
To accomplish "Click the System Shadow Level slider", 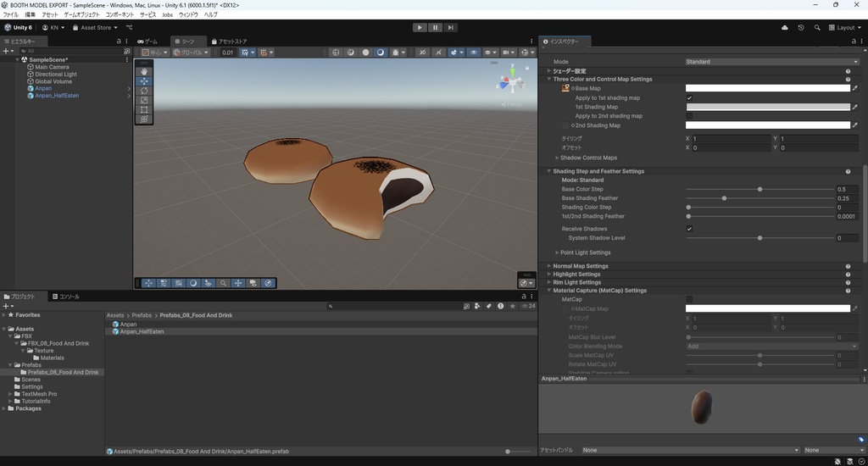I will (760, 238).
